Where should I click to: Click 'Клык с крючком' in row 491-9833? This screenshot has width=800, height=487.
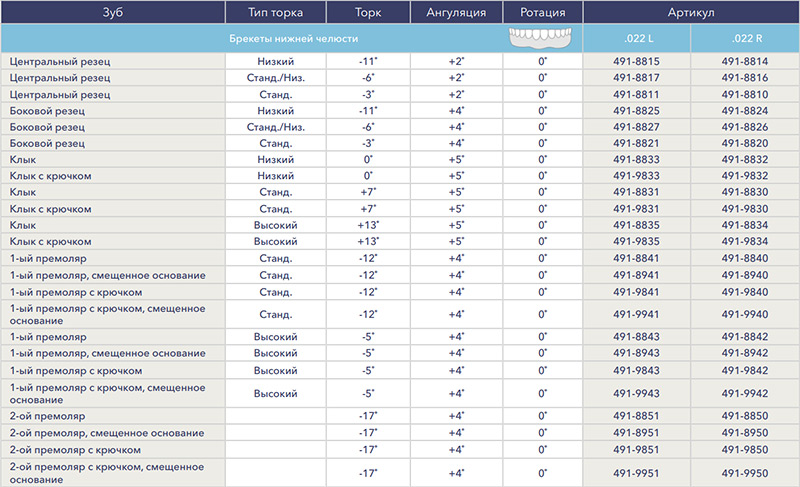50,176
